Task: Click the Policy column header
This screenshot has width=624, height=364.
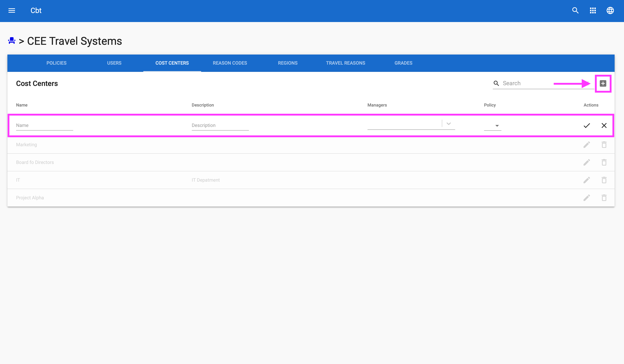Action: point(490,105)
